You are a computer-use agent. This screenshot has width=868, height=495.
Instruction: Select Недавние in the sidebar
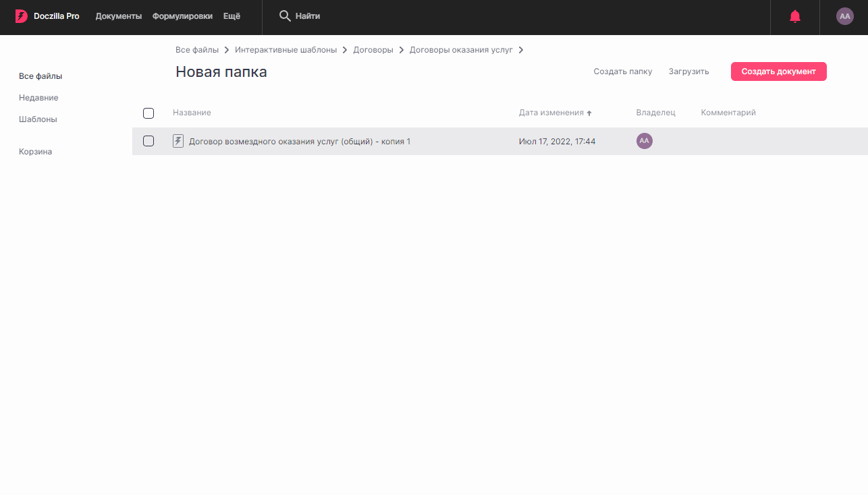tap(38, 98)
